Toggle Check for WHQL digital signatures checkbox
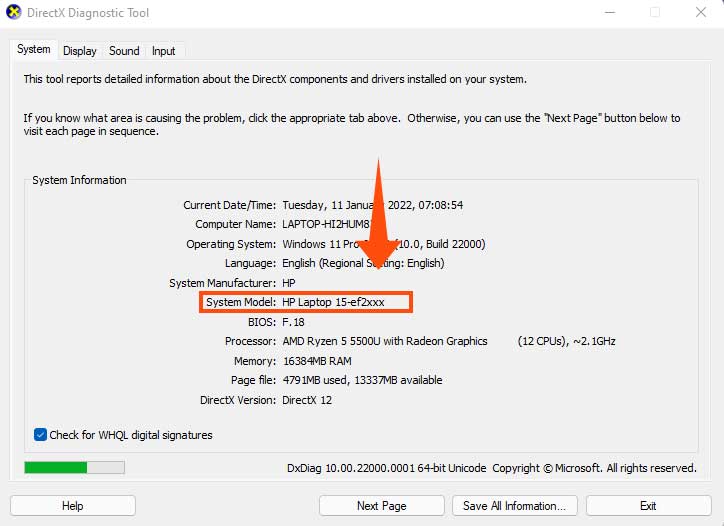 point(40,435)
